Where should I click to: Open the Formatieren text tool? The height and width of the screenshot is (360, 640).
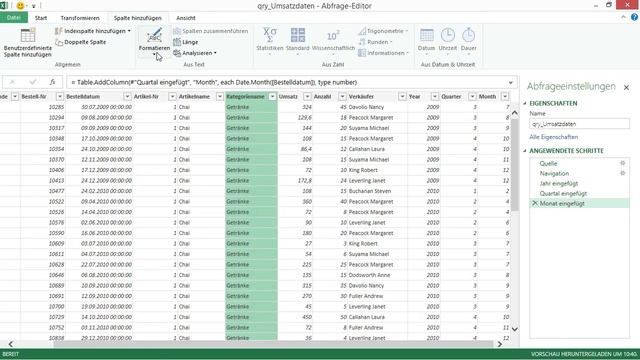click(154, 42)
